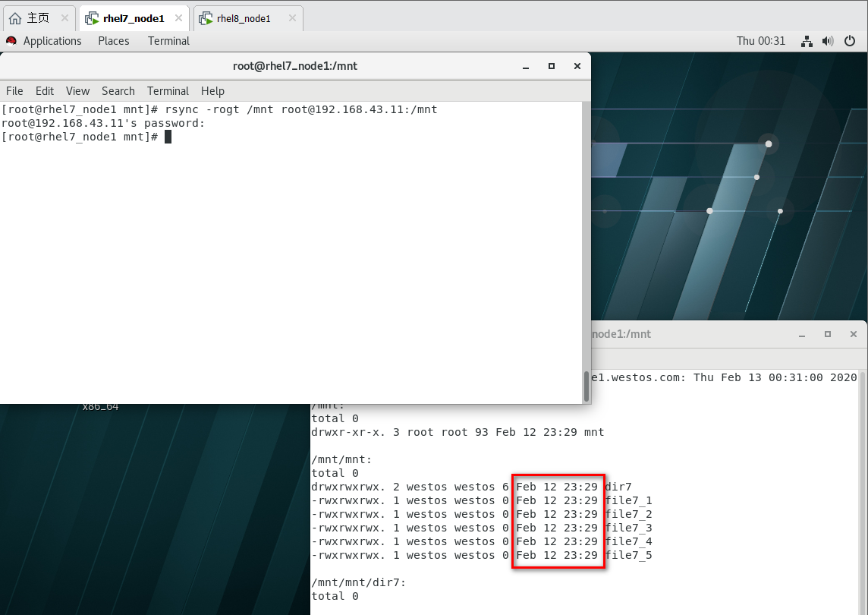Image resolution: width=868 pixels, height=615 pixels.
Task: Minimize the background node1:/mnt window
Action: (x=801, y=334)
